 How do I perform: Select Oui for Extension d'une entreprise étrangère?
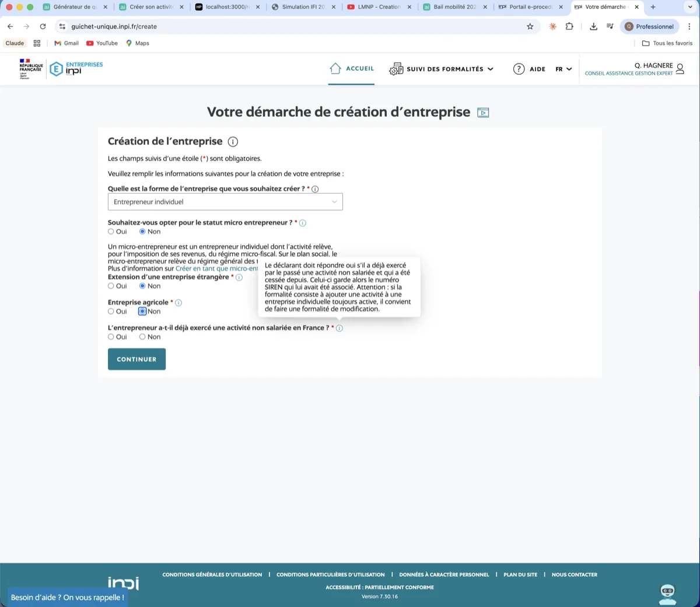[x=111, y=285]
